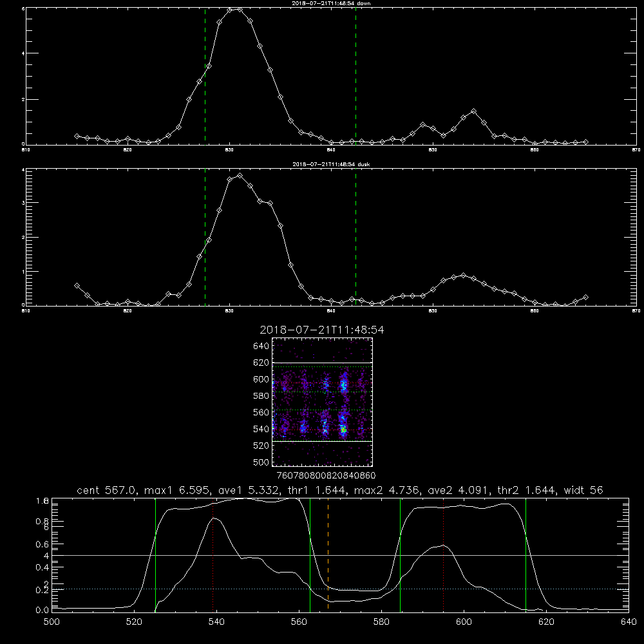Open the colored spectral image thumbnail
Image resolution: width=644 pixels, height=644 pixels.
323,402
